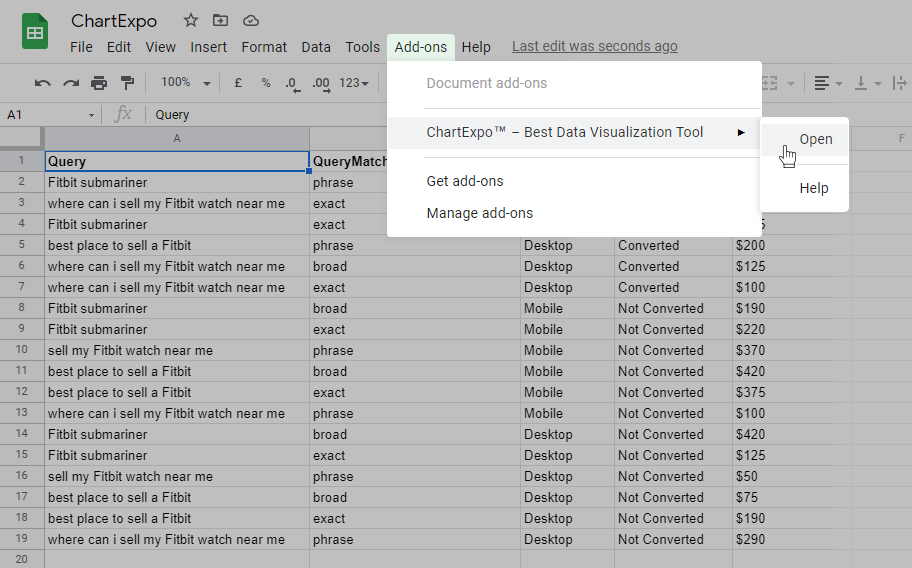Select ChartExpo Best Data Visualization Tool

coord(574,133)
